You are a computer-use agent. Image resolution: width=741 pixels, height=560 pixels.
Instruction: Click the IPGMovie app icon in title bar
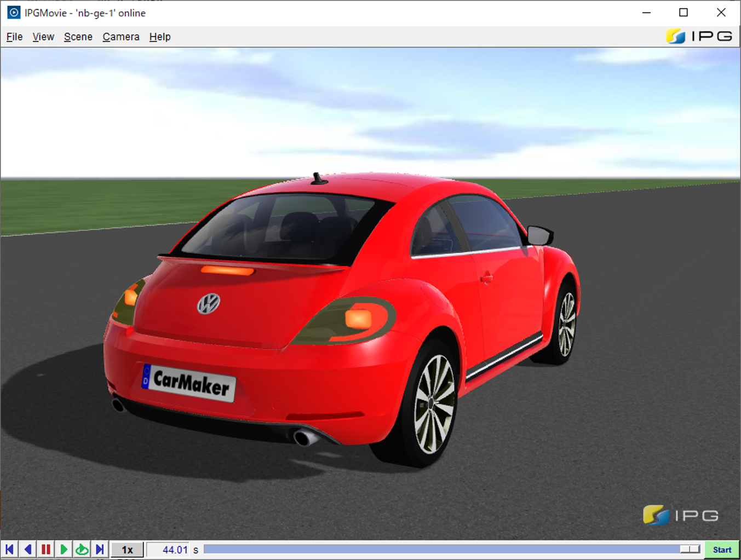14,13
